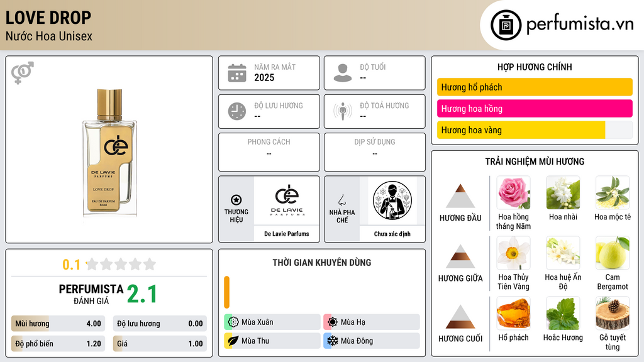Viewport: 644px width, 362px height.
Task: Click the Giá 1.00 score bar
Action: click(x=160, y=344)
